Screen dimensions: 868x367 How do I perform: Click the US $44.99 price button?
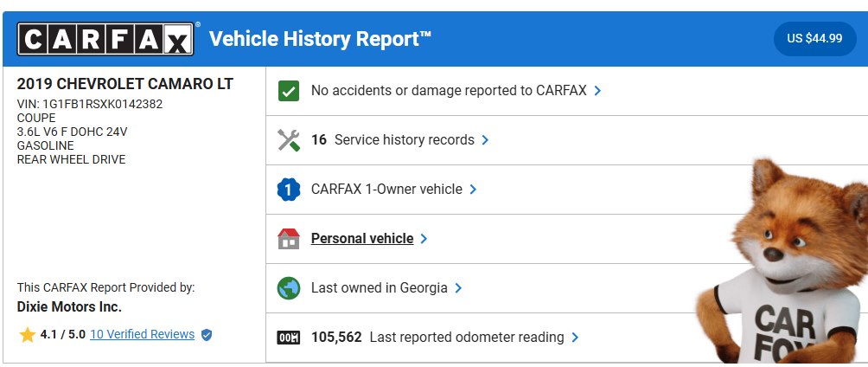coord(815,39)
